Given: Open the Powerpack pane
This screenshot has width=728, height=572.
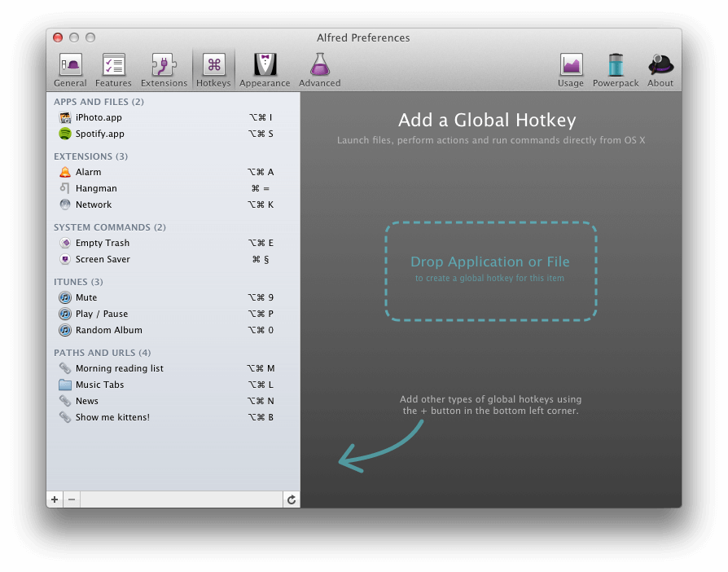Looking at the screenshot, I should [x=616, y=70].
